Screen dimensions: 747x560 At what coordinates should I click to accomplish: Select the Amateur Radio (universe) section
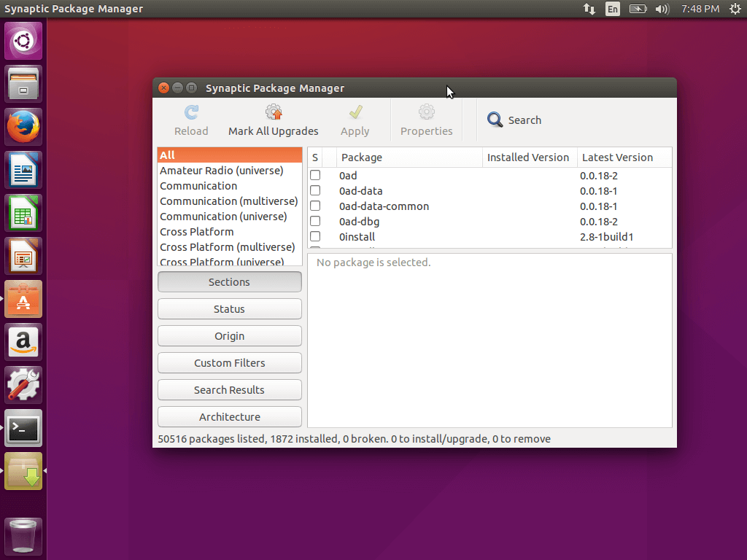[222, 171]
